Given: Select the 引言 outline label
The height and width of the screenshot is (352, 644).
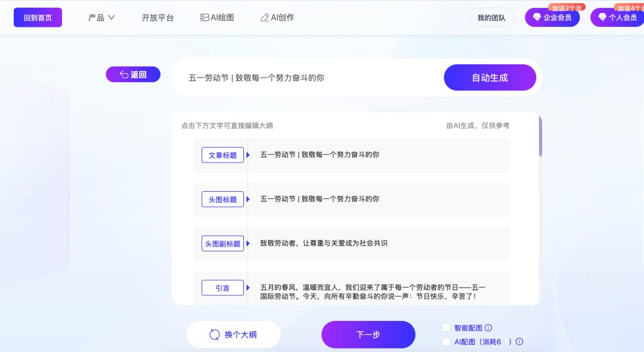Looking at the screenshot, I should [222, 288].
